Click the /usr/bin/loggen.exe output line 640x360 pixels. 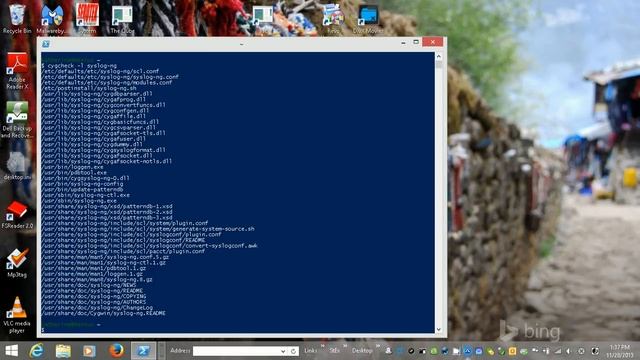click(x=73, y=167)
